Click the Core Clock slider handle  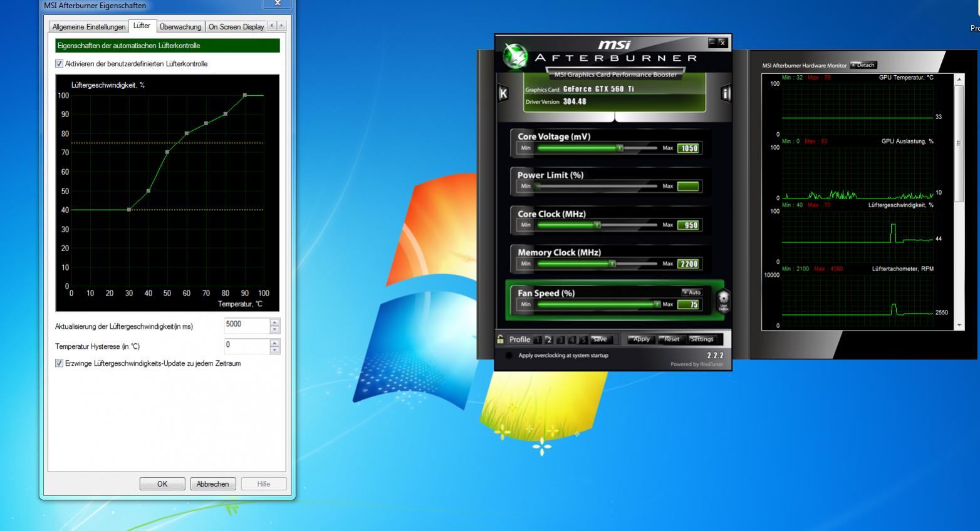point(597,225)
